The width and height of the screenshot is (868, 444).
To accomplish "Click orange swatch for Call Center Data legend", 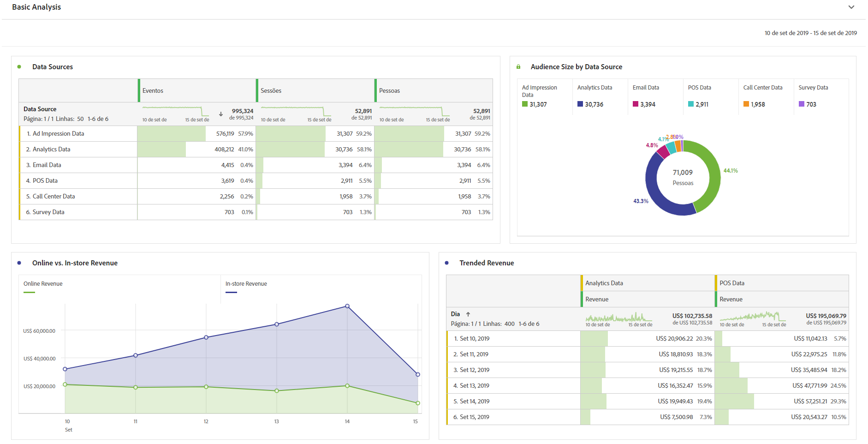I will [746, 104].
